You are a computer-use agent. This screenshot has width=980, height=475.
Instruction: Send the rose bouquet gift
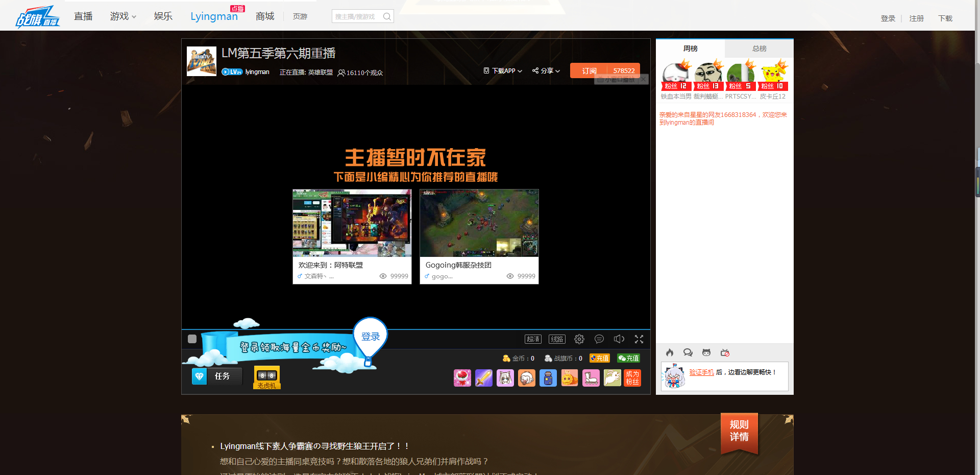[462, 378]
